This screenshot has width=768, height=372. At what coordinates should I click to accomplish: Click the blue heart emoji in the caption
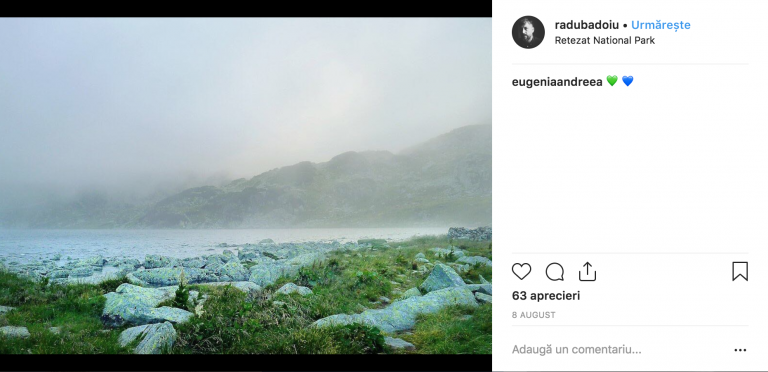627,81
